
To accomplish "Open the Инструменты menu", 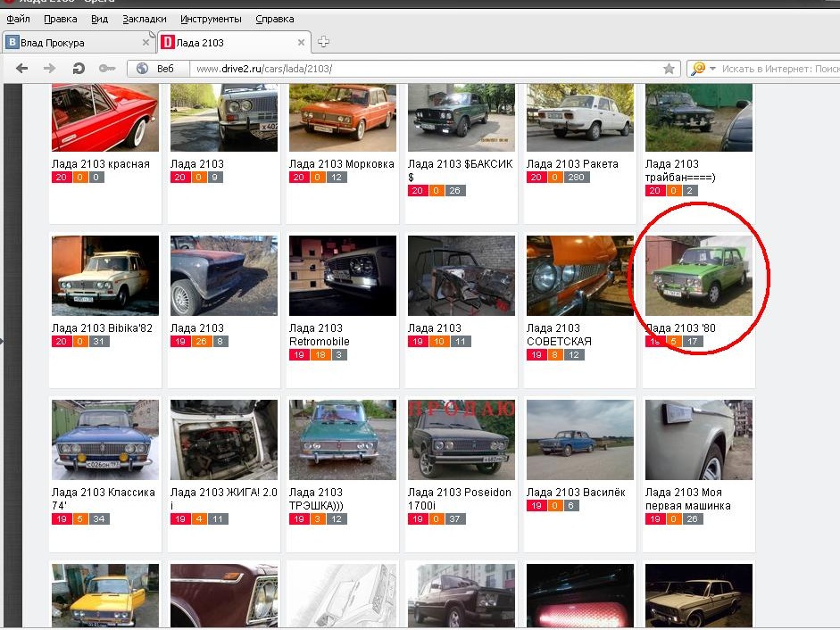I will pos(211,19).
